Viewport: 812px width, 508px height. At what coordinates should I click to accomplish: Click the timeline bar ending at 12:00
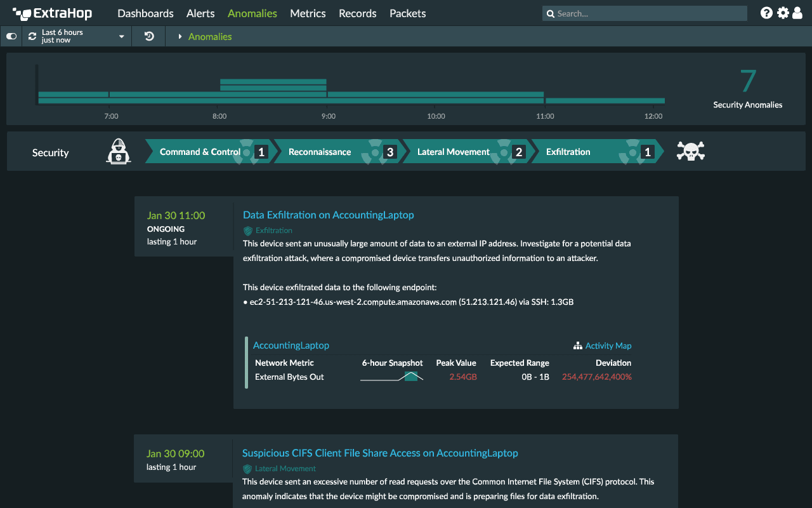click(605, 100)
